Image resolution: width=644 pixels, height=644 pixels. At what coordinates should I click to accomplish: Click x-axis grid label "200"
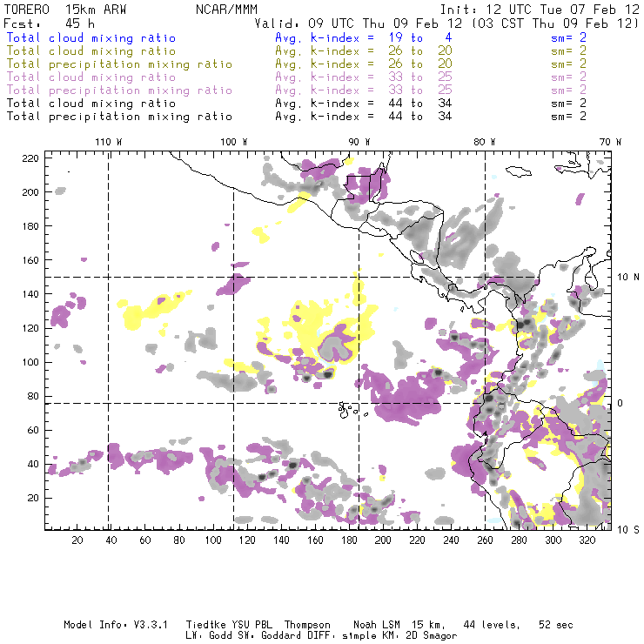[383, 540]
